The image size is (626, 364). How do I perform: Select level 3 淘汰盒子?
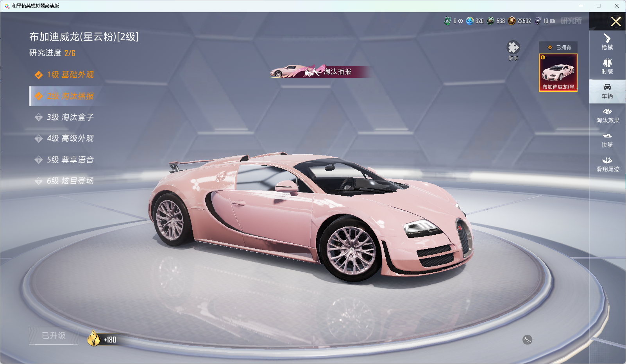70,117
